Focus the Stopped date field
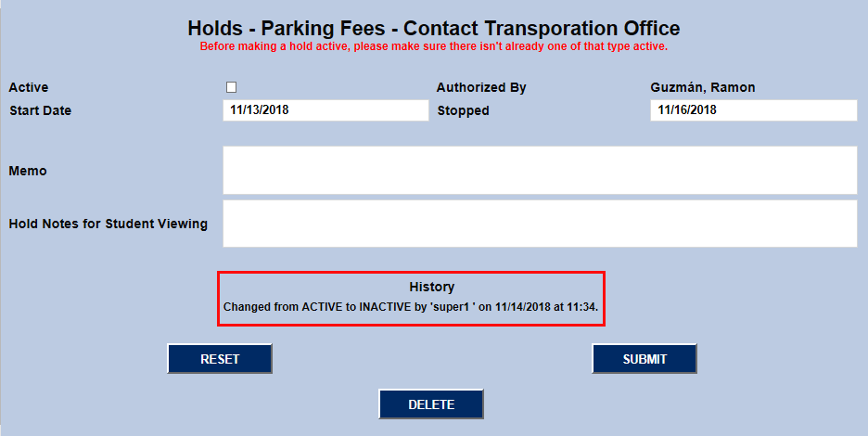 pos(753,110)
